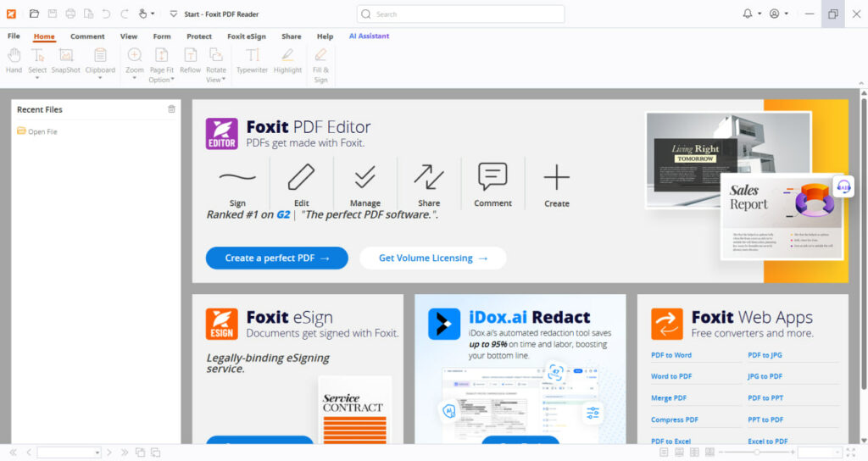Switch to the View tab
This screenshot has width=868, height=461.
point(129,36)
